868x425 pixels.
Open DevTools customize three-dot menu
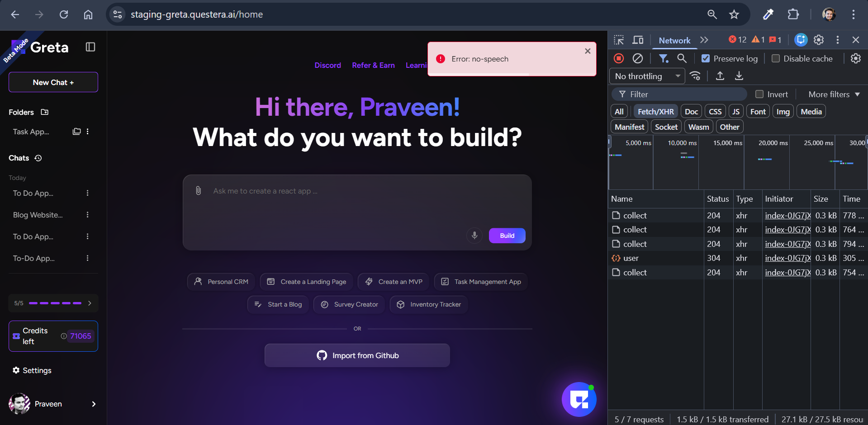coord(838,40)
